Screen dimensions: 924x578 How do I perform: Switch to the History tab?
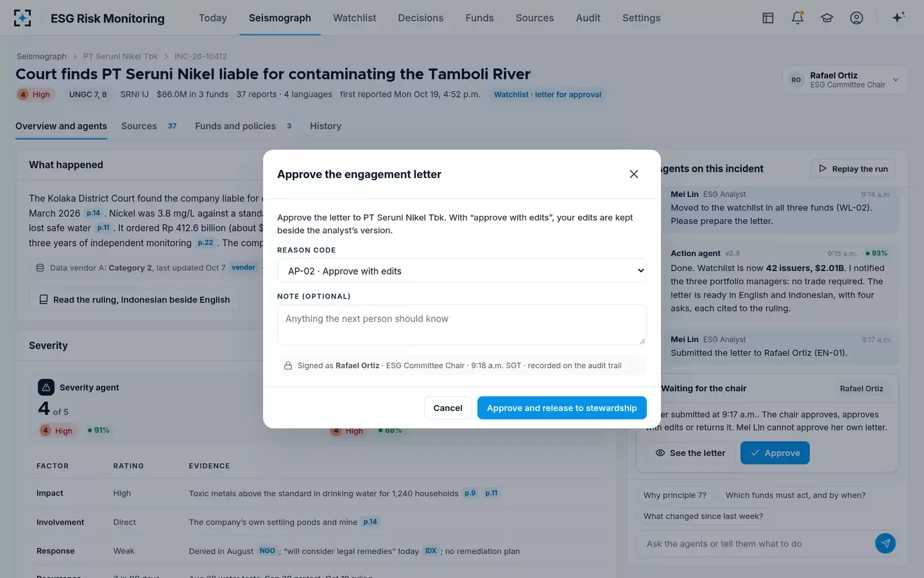pos(325,126)
